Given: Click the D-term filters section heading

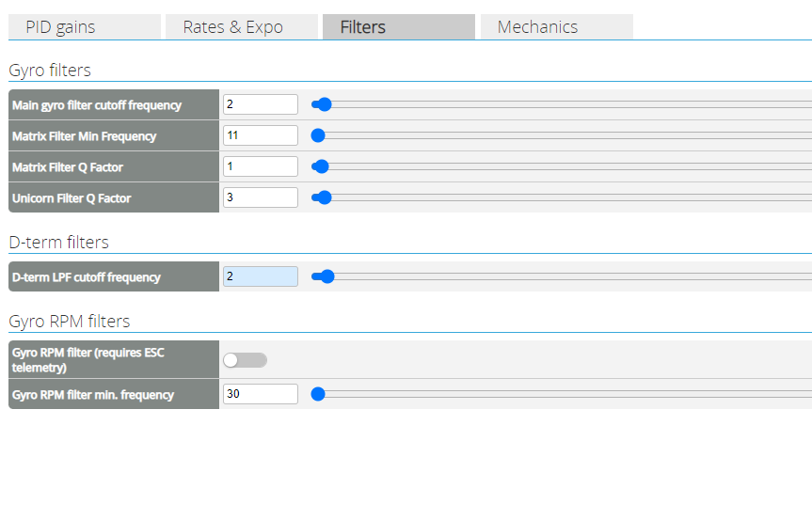Looking at the screenshot, I should pos(59,243).
